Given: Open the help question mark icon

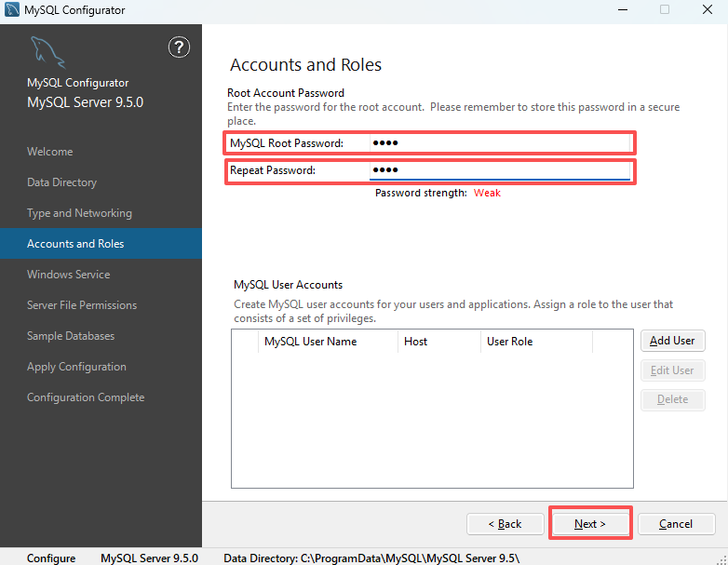Looking at the screenshot, I should point(179,47).
